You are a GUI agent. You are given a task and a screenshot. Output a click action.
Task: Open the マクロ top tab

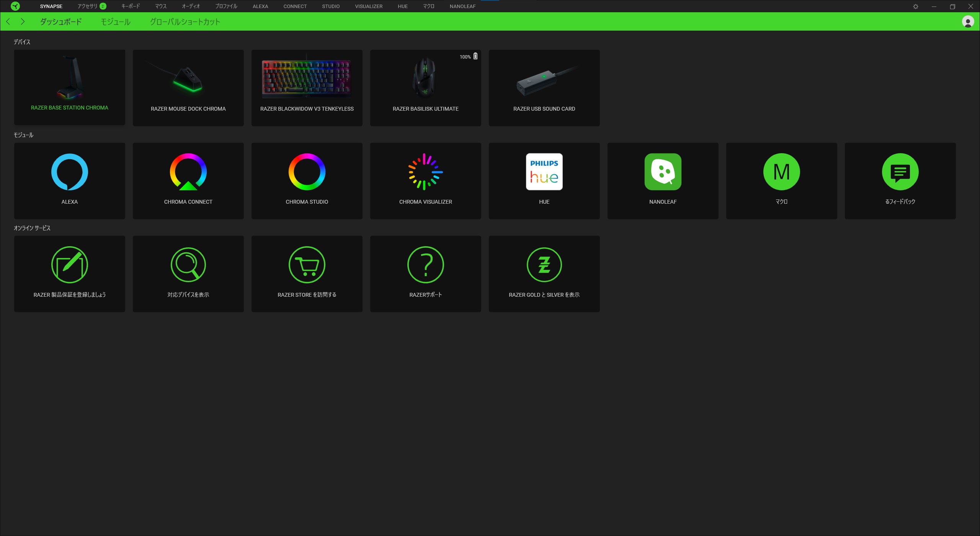point(429,6)
